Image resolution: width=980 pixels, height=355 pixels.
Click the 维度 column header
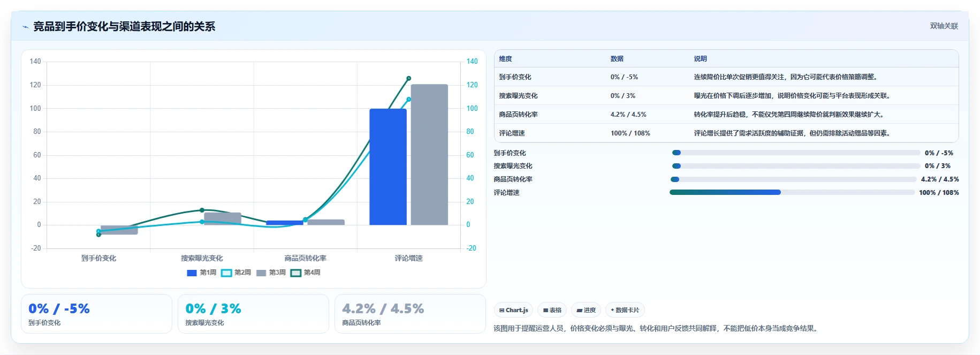(505, 59)
